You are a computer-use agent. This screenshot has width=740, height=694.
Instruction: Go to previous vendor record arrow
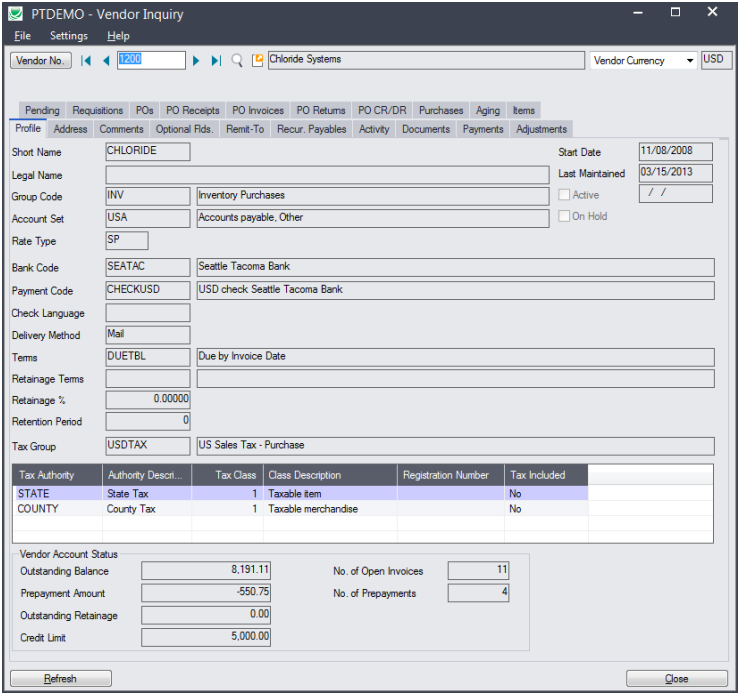coord(106,60)
